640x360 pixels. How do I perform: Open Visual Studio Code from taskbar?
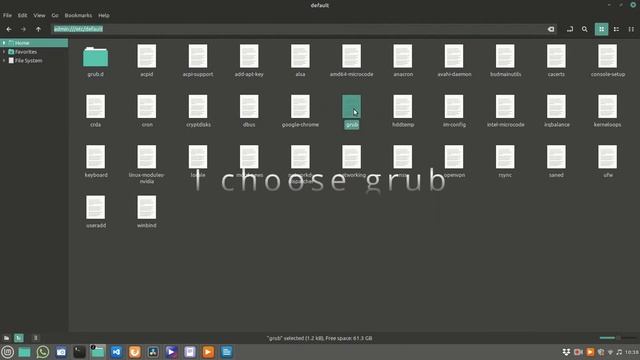[x=116, y=352]
